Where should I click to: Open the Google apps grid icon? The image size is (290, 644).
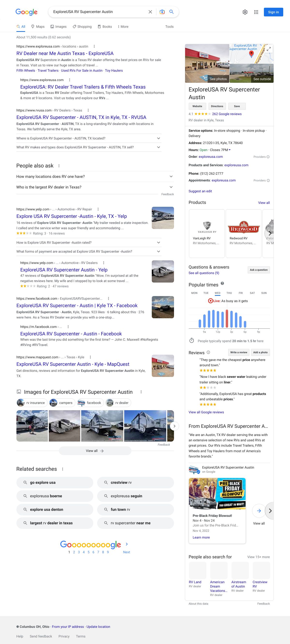click(x=256, y=12)
